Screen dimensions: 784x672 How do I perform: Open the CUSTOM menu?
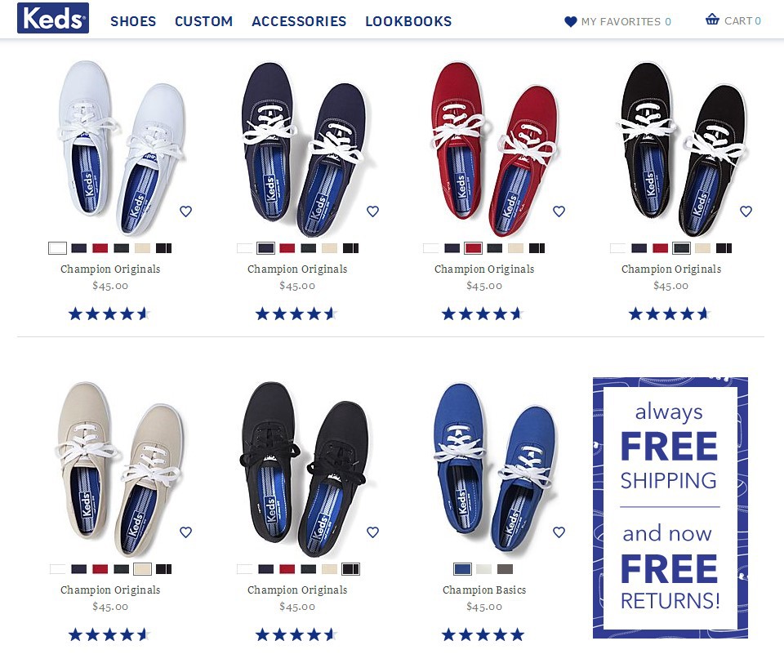point(203,21)
